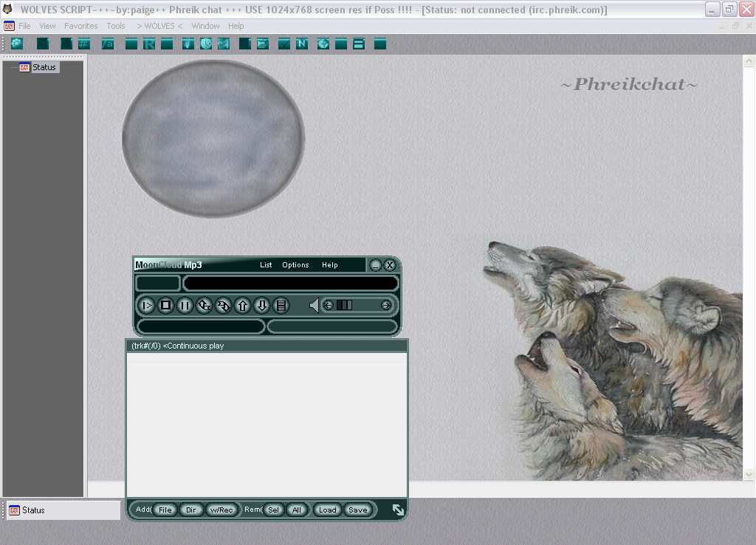Viewport: 756px width, 545px height.
Task: Click the clock timer toolbar icon
Action: click(x=206, y=44)
